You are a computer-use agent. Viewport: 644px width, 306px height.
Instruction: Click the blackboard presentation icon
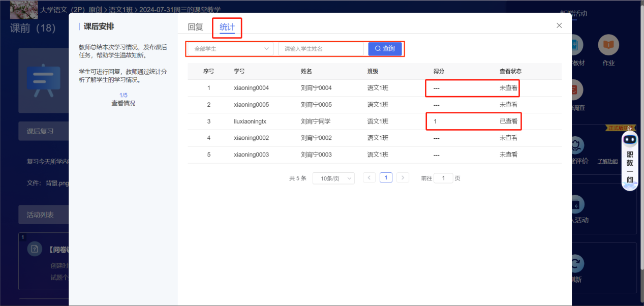pyautogui.click(x=43, y=80)
